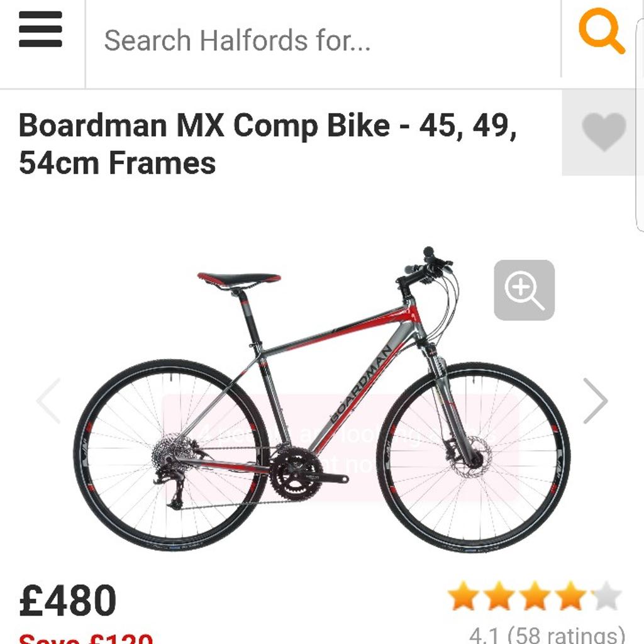Click the fifth grey rating star
Viewport: 644px width, 644px height.
coord(606,597)
